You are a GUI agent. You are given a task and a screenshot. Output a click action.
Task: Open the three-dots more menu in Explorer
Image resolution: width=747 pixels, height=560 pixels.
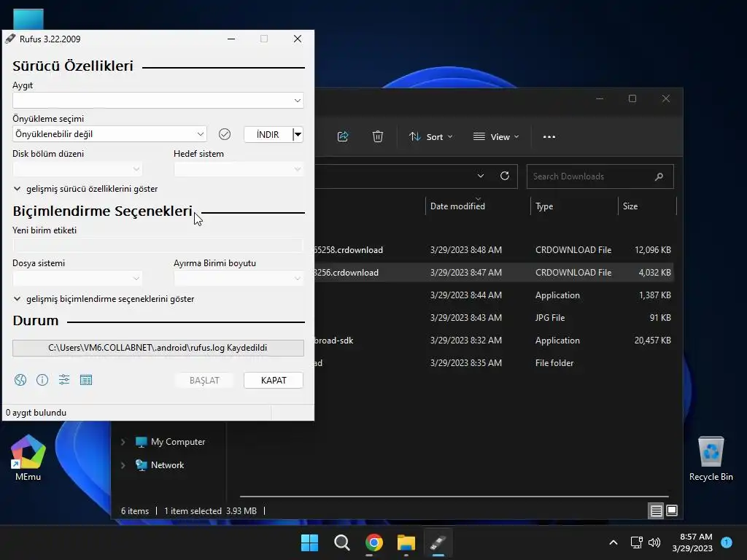549,136
